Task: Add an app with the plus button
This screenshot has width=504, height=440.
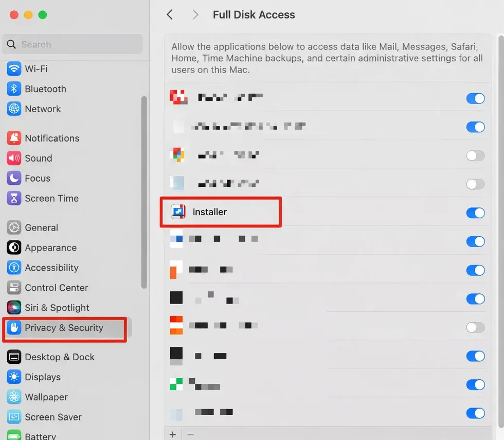Action: coord(173,434)
